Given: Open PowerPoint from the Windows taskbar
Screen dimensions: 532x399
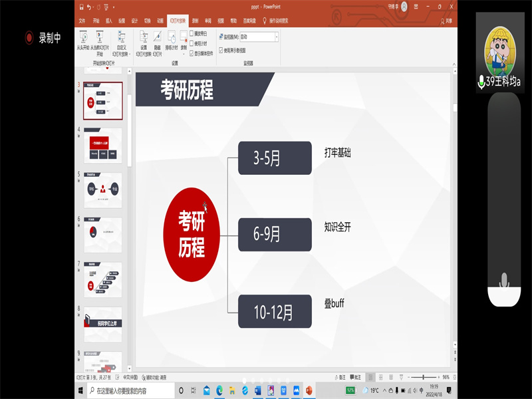Looking at the screenshot, I should [x=308, y=390].
